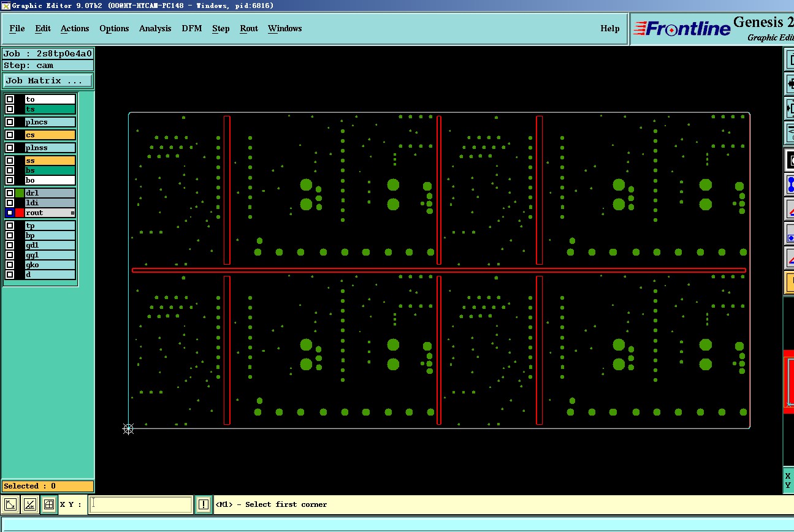The image size is (794, 532).
Task: Select the bo layer name
Action: pos(50,180)
